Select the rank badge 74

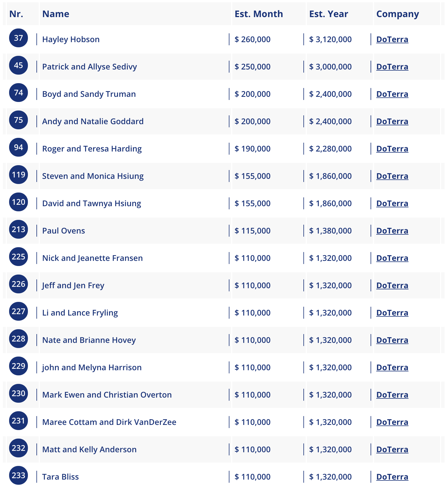click(19, 93)
